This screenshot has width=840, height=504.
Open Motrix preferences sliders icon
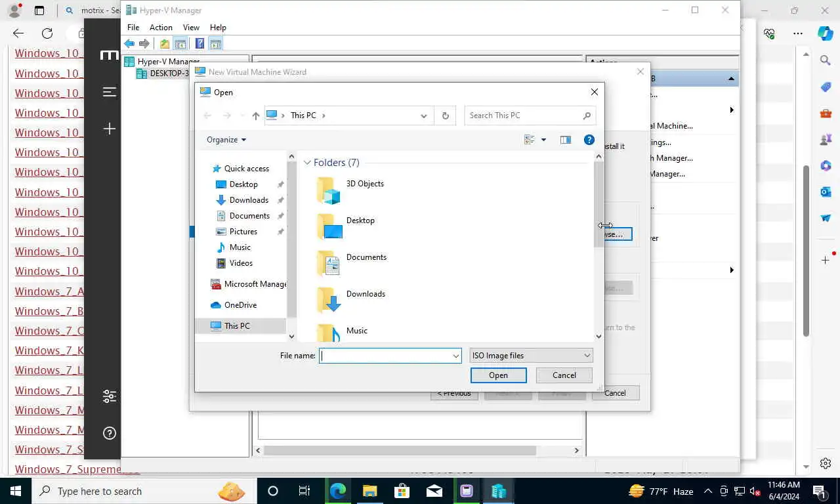tap(110, 396)
